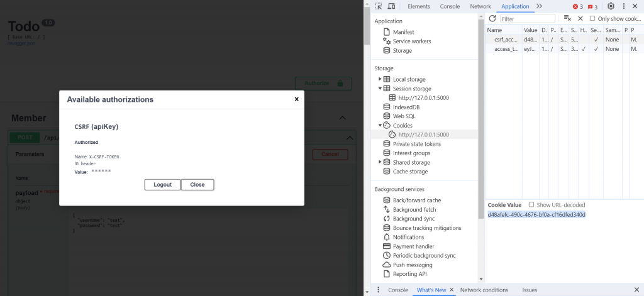Show more DevTools tabs chevron
644x296 pixels.
coord(539,6)
